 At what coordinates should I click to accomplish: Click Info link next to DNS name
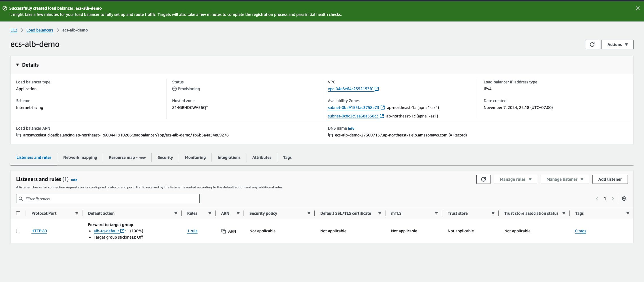click(x=351, y=129)
